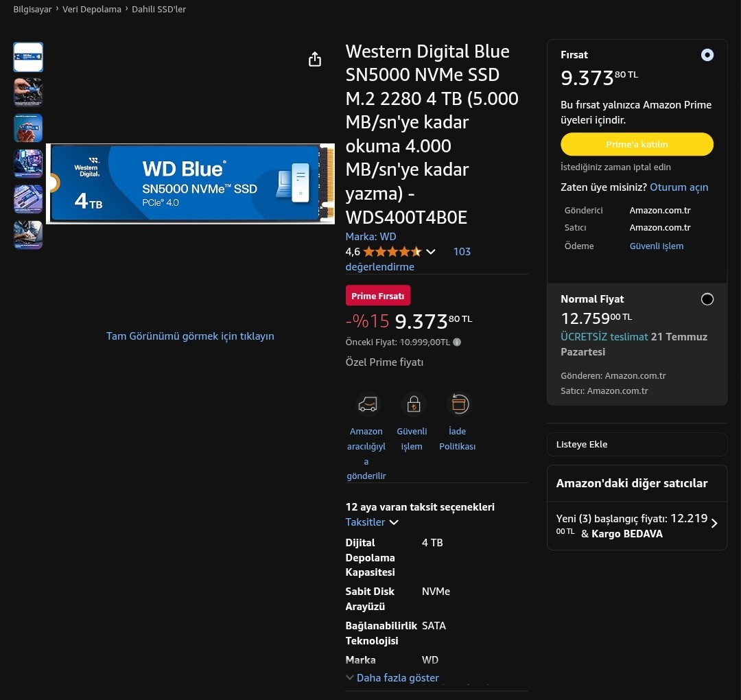Click the share icon above product image
The height and width of the screenshot is (700, 741).
tap(315, 59)
